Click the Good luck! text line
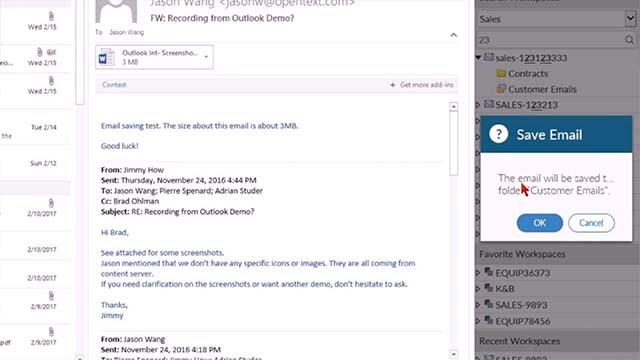The height and width of the screenshot is (360, 640). (x=120, y=146)
